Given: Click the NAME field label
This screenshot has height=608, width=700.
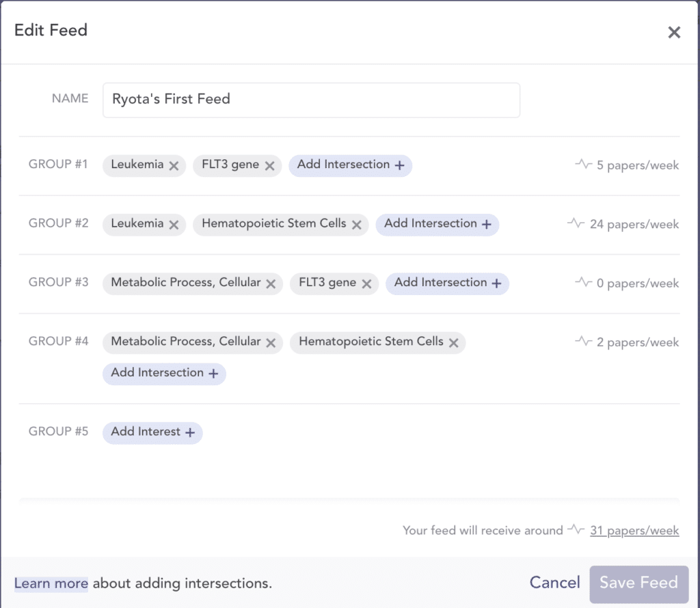Looking at the screenshot, I should [x=70, y=98].
